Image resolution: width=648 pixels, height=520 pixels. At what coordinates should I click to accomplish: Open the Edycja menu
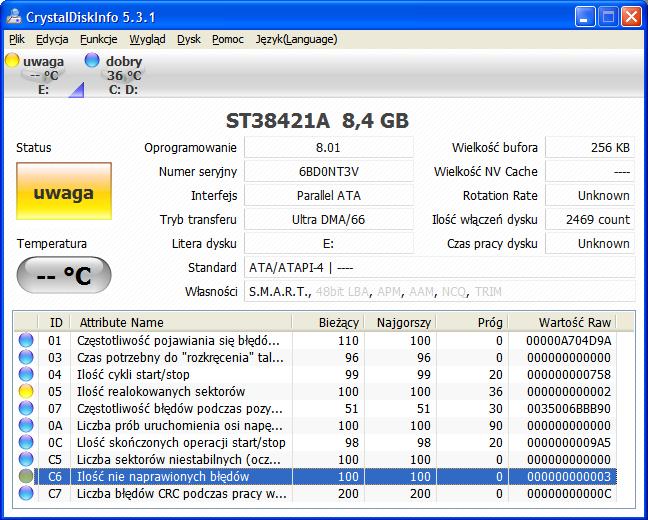[x=52, y=39]
